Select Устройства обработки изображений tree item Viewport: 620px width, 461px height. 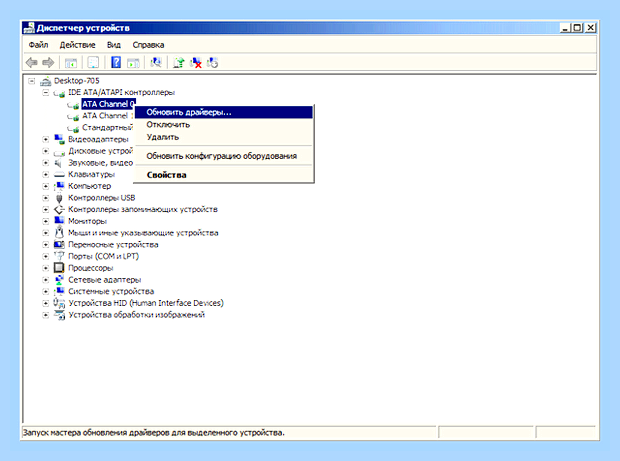pyautogui.click(x=136, y=315)
